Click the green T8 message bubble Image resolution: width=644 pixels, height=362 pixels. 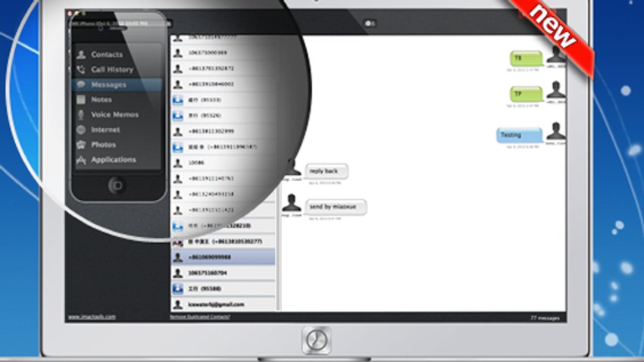click(x=526, y=58)
